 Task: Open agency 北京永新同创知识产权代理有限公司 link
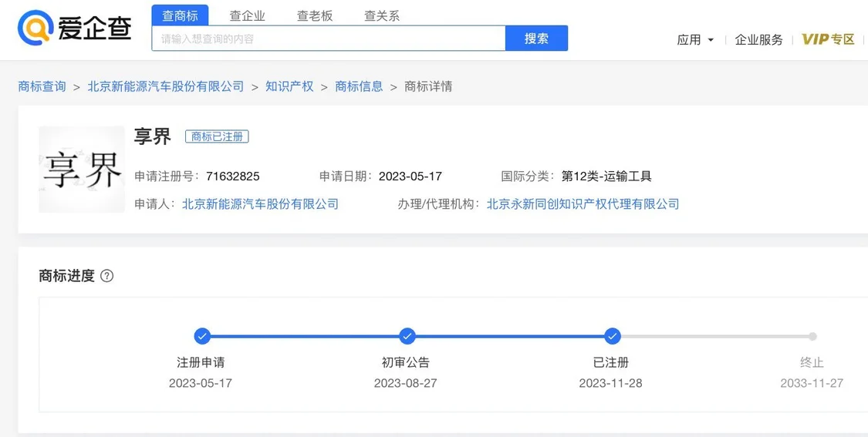(x=583, y=204)
